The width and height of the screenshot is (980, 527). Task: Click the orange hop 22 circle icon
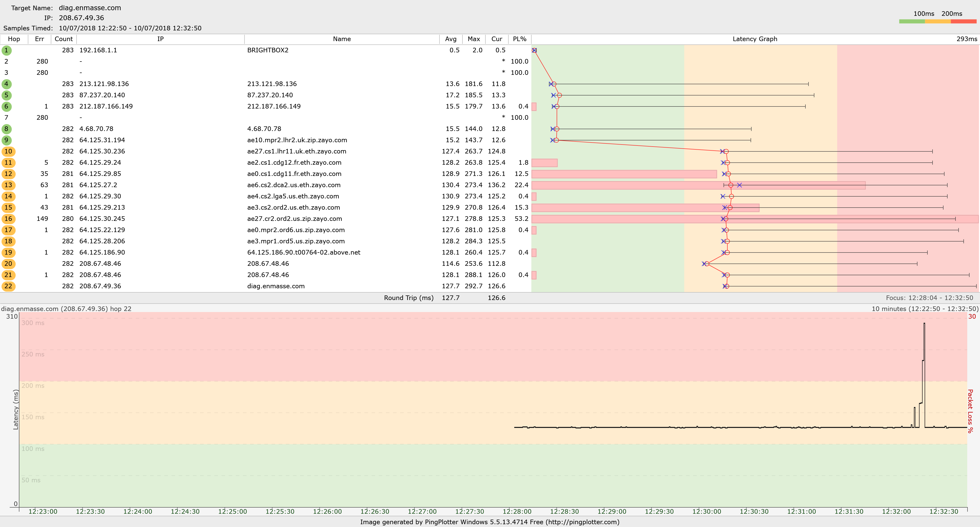pos(8,286)
